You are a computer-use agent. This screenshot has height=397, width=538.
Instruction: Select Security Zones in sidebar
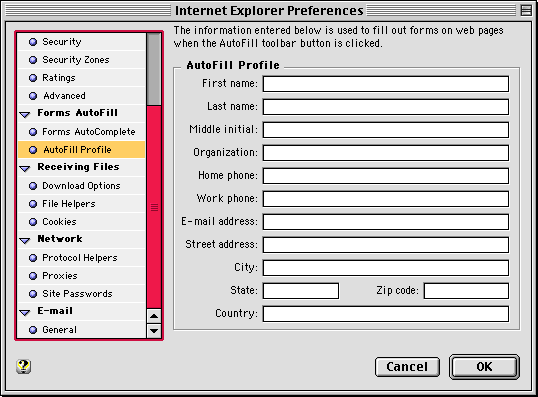82,60
